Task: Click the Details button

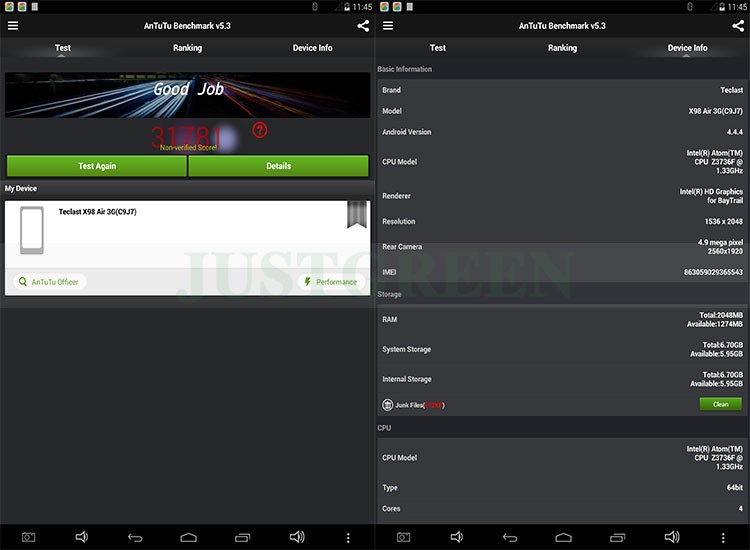Action: coord(278,166)
